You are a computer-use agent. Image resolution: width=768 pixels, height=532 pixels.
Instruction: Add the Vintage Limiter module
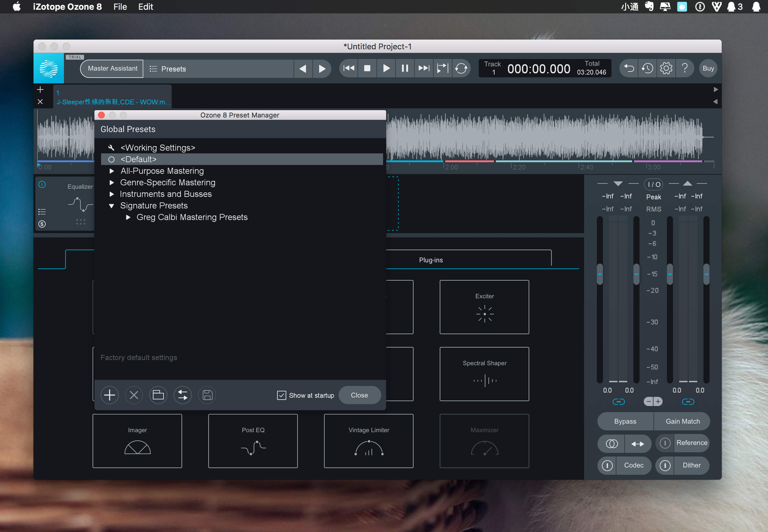pos(368,441)
